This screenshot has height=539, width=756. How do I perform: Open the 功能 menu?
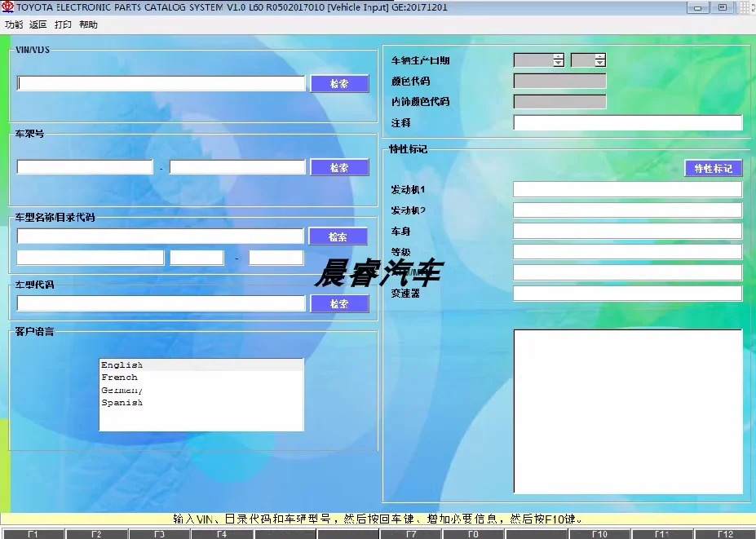[14, 24]
